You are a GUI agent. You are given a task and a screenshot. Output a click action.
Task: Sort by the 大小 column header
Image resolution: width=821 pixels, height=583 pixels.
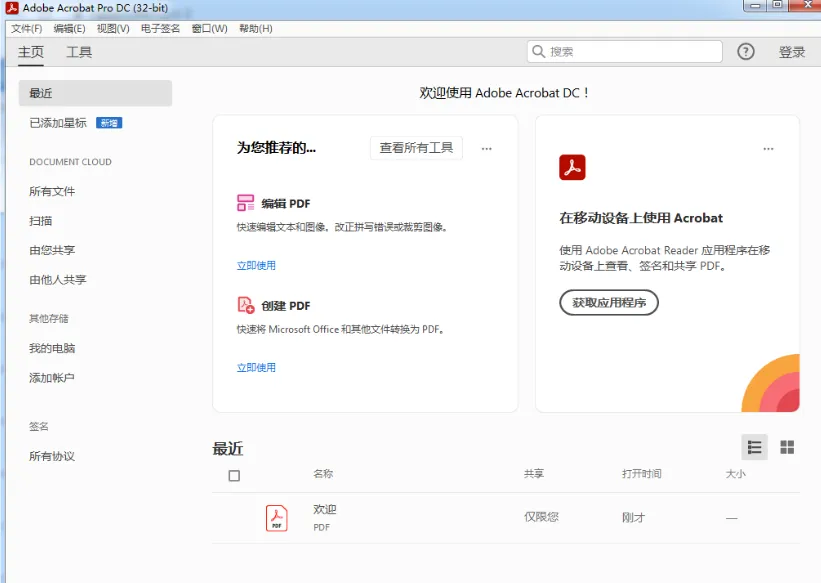[736, 474]
